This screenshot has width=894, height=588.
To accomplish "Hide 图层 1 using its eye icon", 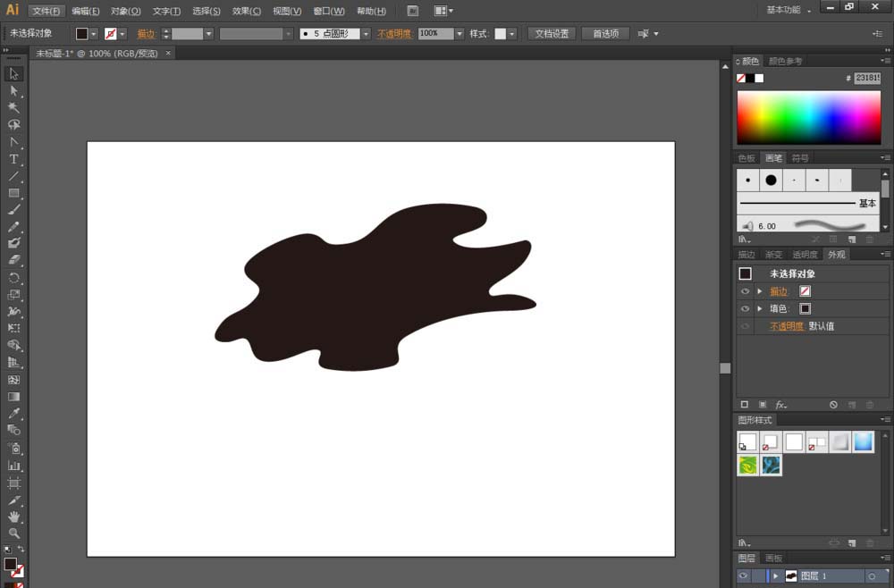I will [743, 576].
